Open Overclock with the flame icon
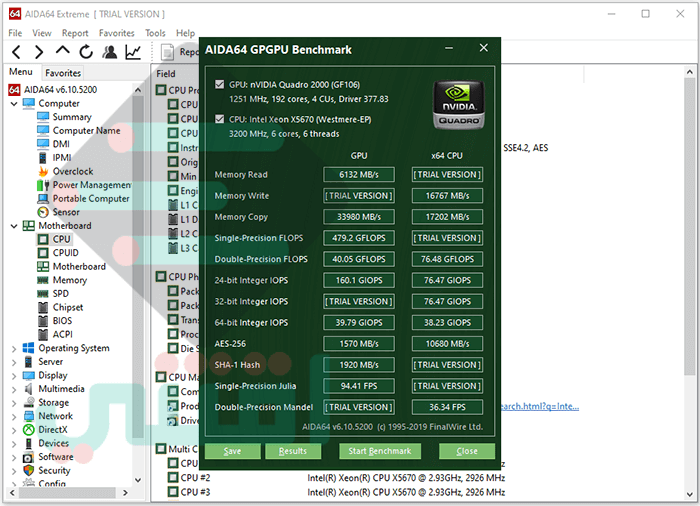The height and width of the screenshot is (506, 700). 73,171
